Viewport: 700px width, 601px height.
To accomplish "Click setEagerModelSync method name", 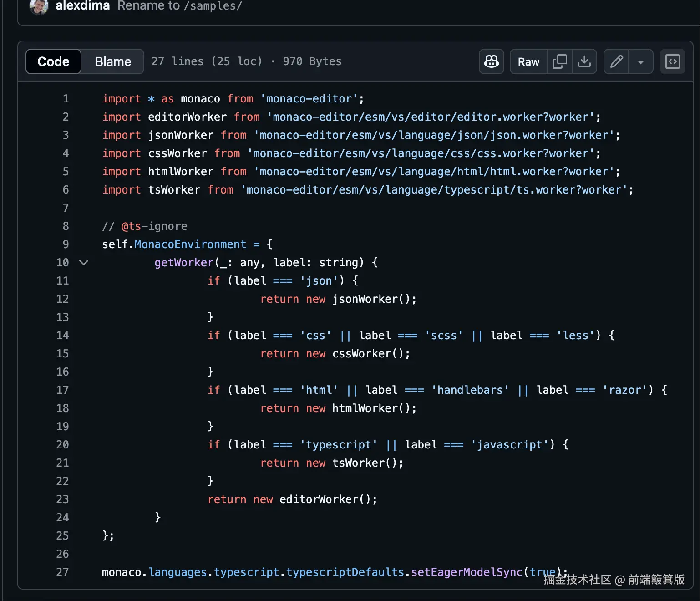I will [x=467, y=572].
